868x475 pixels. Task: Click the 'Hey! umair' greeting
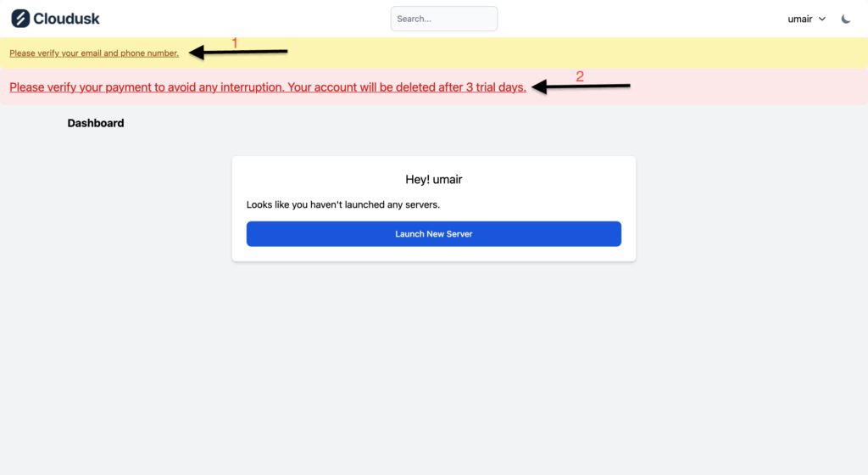[x=434, y=180]
